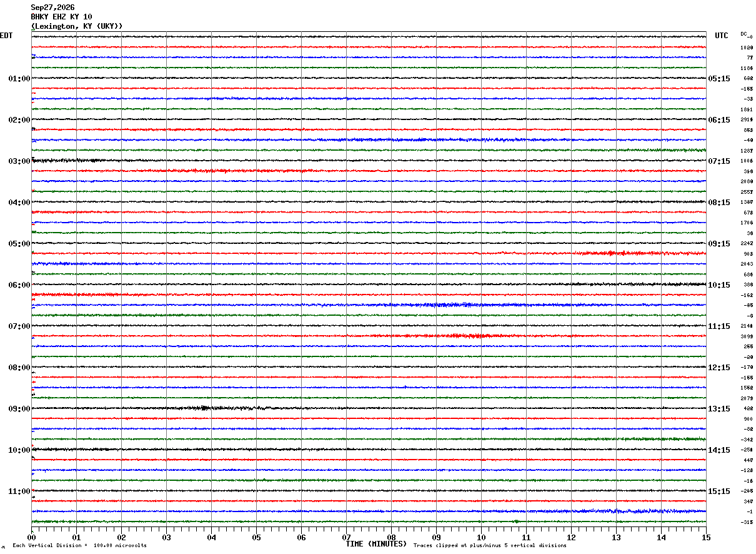This screenshot has width=756, height=554.
Task: Click the blue burst on 10:15 hour trace
Action: pos(462,305)
